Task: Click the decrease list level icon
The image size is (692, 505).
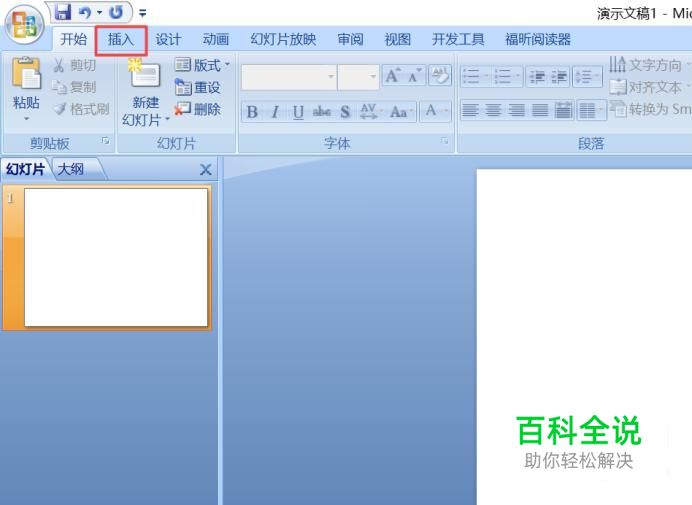Action: click(x=537, y=76)
